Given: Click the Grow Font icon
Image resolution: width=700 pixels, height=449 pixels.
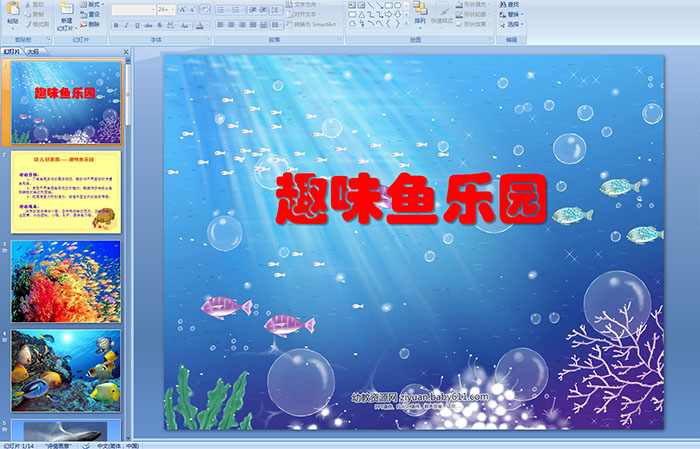Looking at the screenshot, I should [x=183, y=9].
